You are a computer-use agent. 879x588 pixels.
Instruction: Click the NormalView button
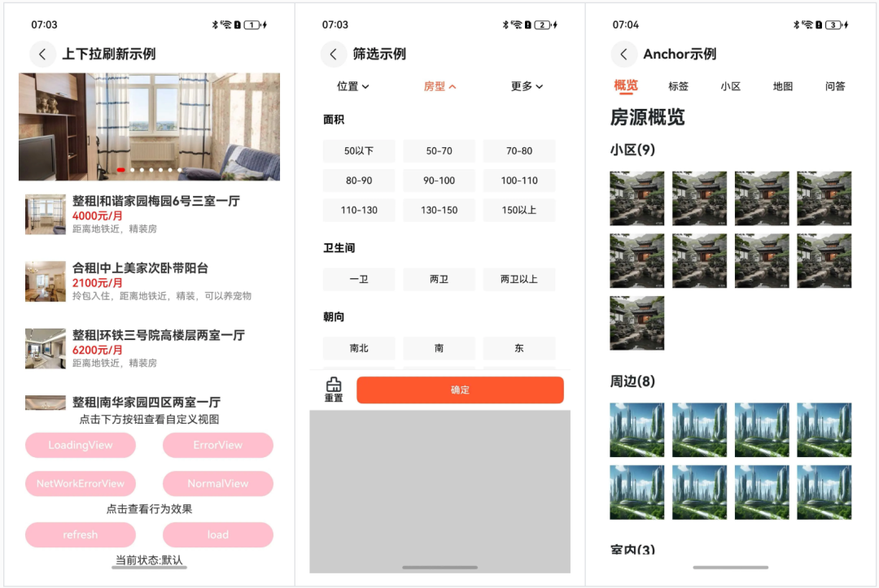tap(218, 484)
